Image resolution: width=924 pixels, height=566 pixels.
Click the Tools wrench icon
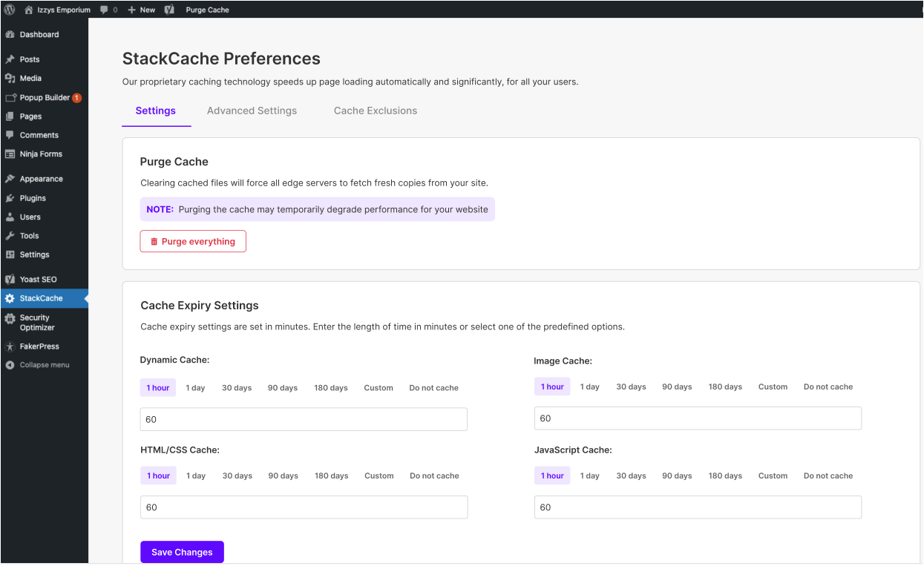10,236
